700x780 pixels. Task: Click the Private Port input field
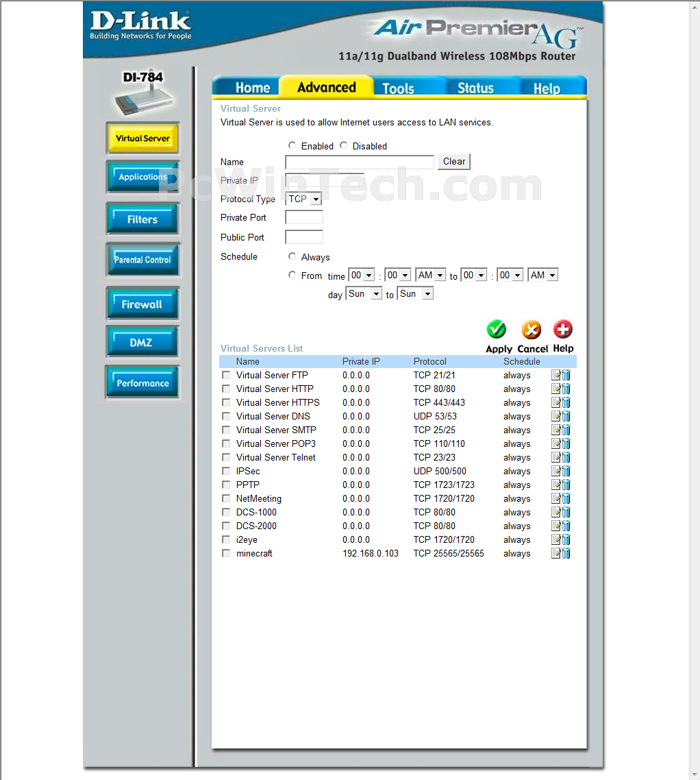pyautogui.click(x=304, y=217)
